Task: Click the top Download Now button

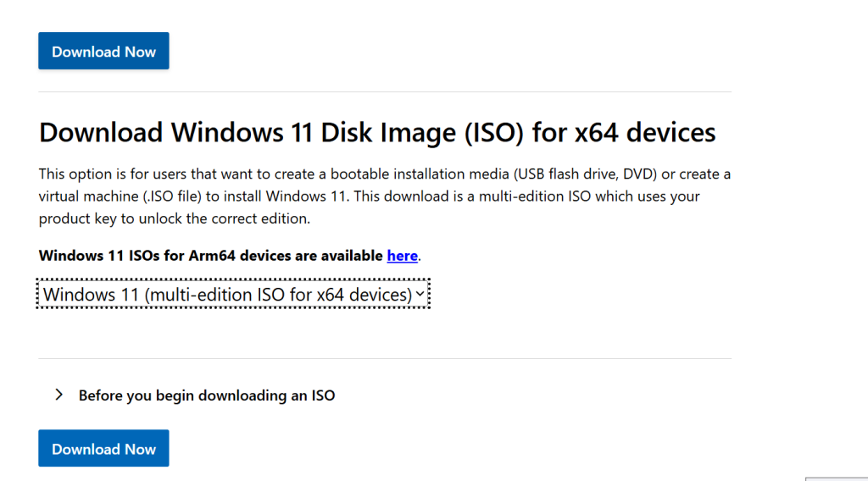Action: [103, 52]
